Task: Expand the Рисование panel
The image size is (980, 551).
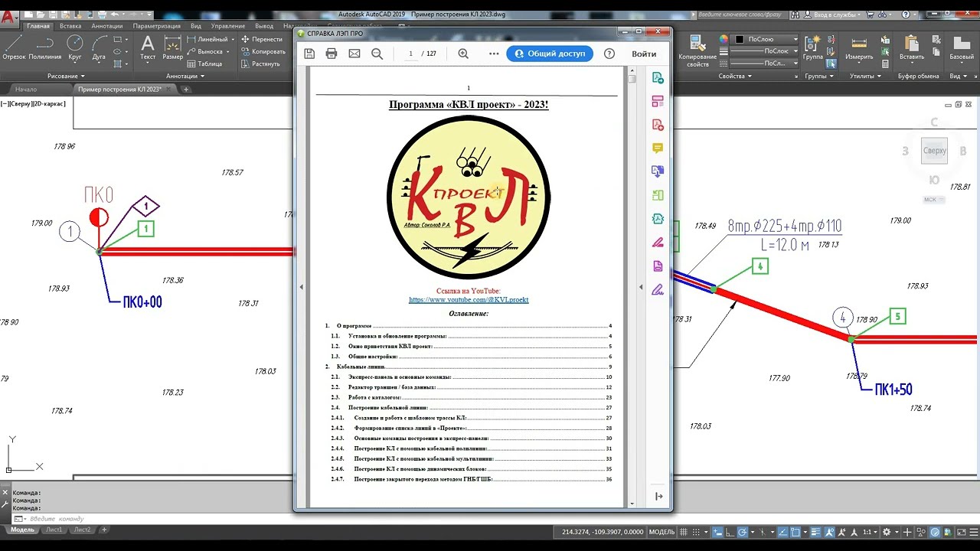Action: click(x=66, y=76)
